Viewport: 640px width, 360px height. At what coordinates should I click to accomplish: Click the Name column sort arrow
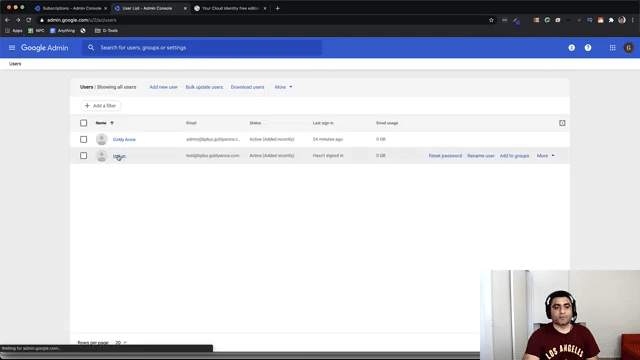pyautogui.click(x=112, y=123)
